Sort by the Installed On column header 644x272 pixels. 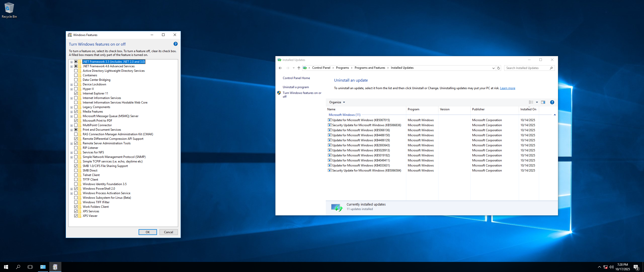click(x=528, y=109)
